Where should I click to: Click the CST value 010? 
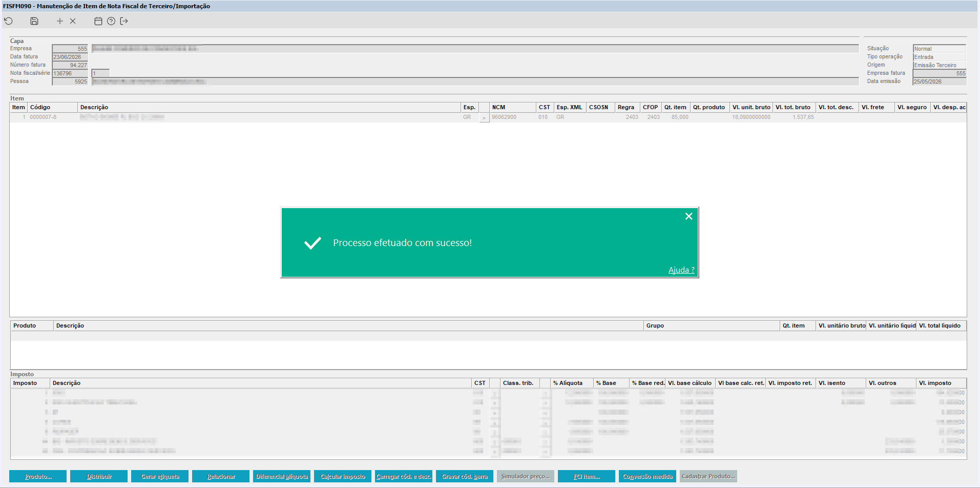click(x=545, y=117)
